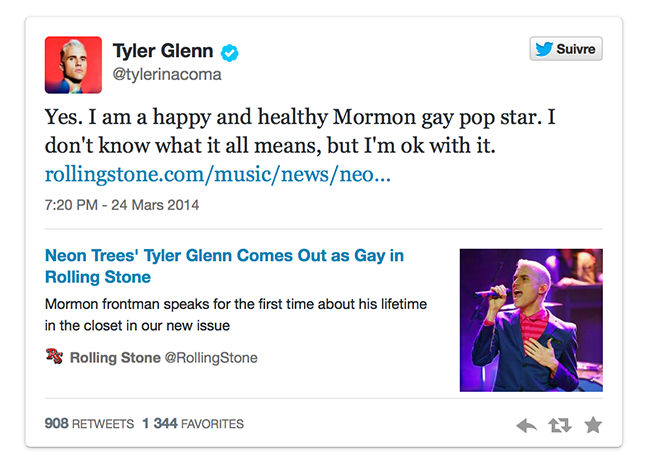View the 908 Retweets count
The image size is (650, 470).
(89, 424)
